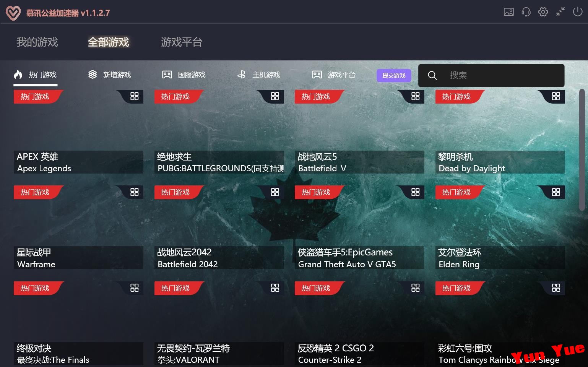This screenshot has height=367, width=588.
Task: Switch to top 游戏平台 tab
Action: pos(182,42)
